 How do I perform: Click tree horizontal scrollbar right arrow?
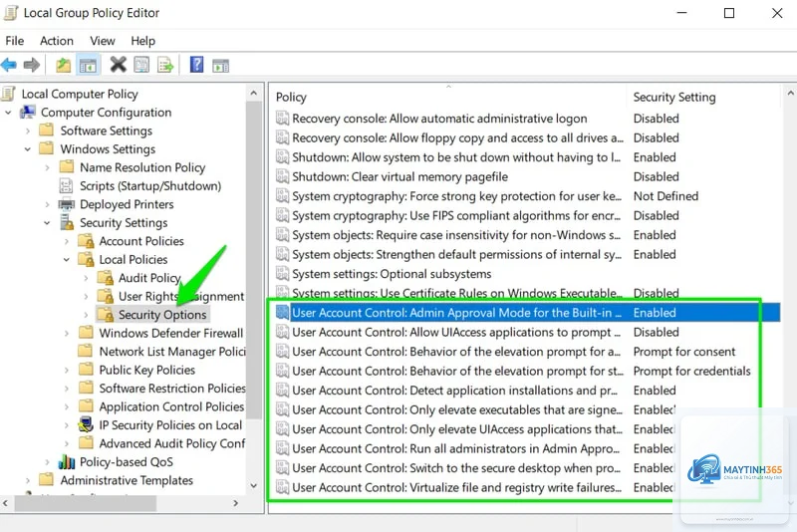(x=235, y=503)
